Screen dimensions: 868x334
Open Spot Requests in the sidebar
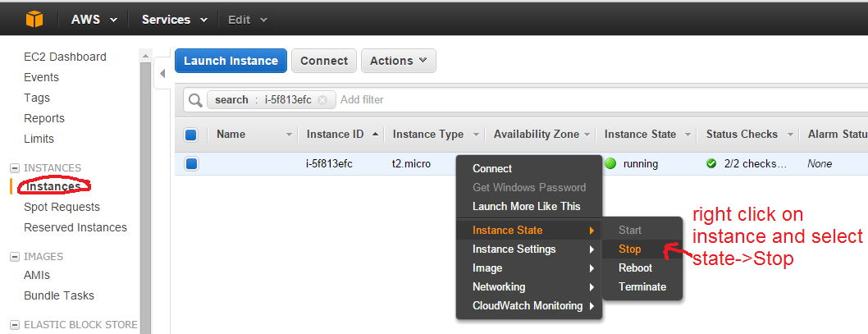[x=62, y=207]
